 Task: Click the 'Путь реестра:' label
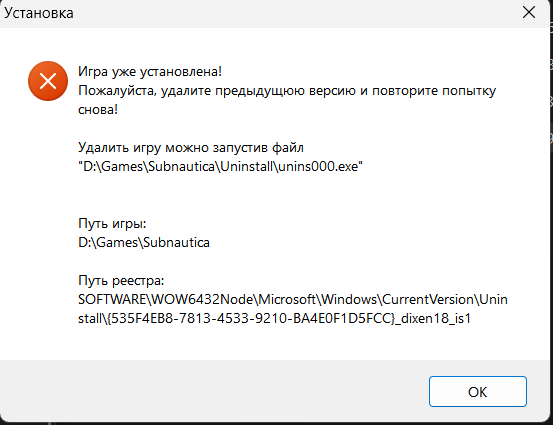pyautogui.click(x=121, y=281)
